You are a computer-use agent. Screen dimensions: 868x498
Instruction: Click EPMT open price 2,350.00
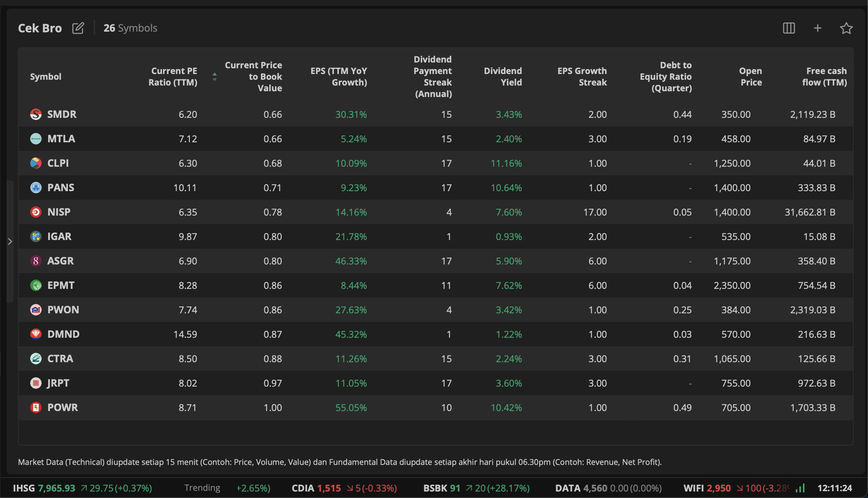pos(732,285)
